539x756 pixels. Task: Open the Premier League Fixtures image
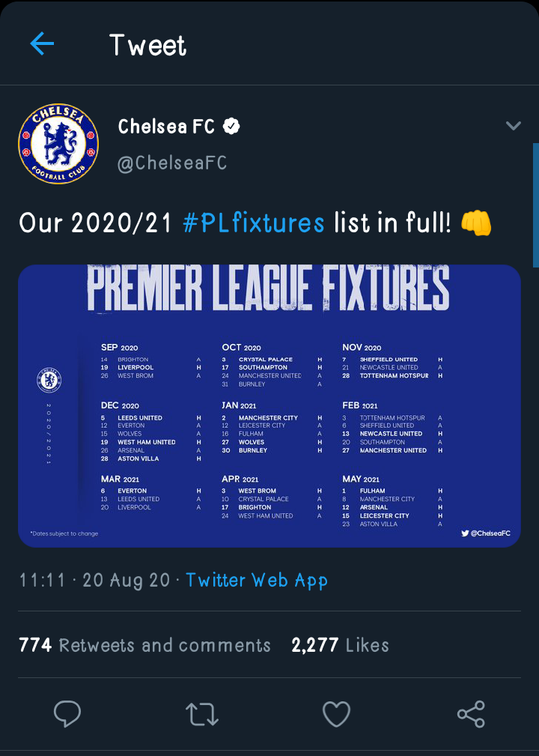pos(269,405)
